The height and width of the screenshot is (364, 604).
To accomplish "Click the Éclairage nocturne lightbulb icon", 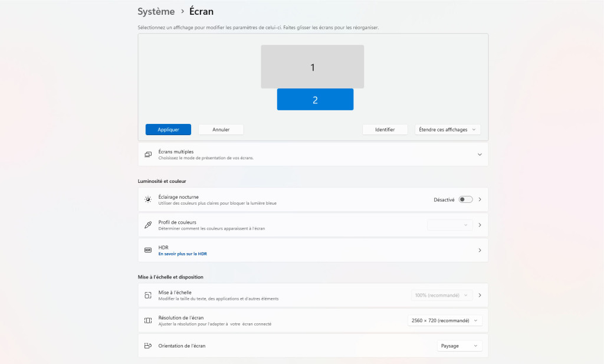I will (x=148, y=199).
